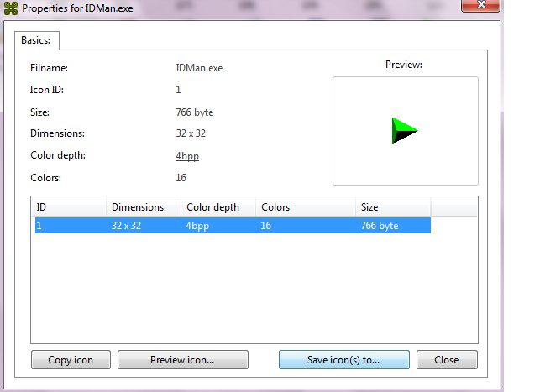This screenshot has height=392, width=545.
Task: Click the 32 x 32 cell in list row
Action: [x=126, y=226]
